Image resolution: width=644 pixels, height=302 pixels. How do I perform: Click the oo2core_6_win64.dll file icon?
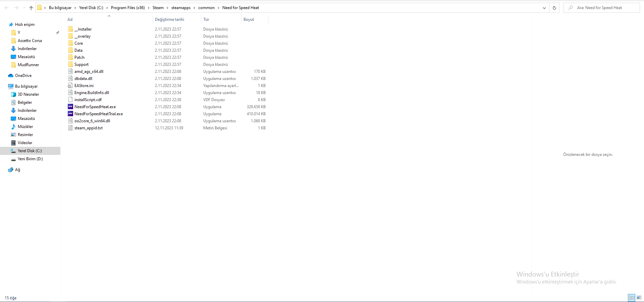70,121
